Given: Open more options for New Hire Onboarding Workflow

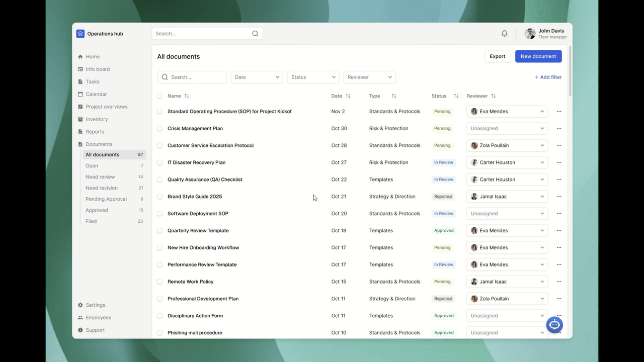Looking at the screenshot, I should [x=559, y=248].
